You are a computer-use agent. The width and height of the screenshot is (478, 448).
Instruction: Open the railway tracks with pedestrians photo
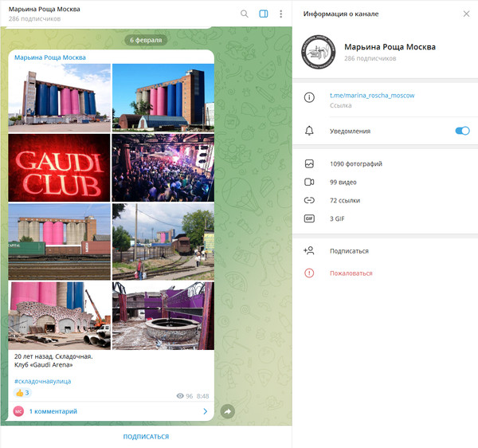point(163,242)
